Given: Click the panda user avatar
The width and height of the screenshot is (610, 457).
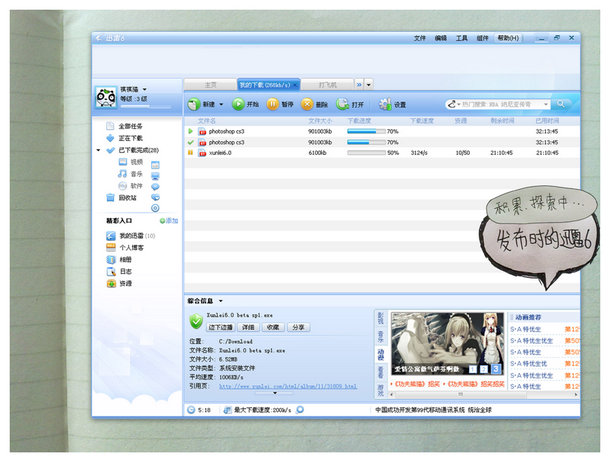Looking at the screenshot, I should pos(104,98).
